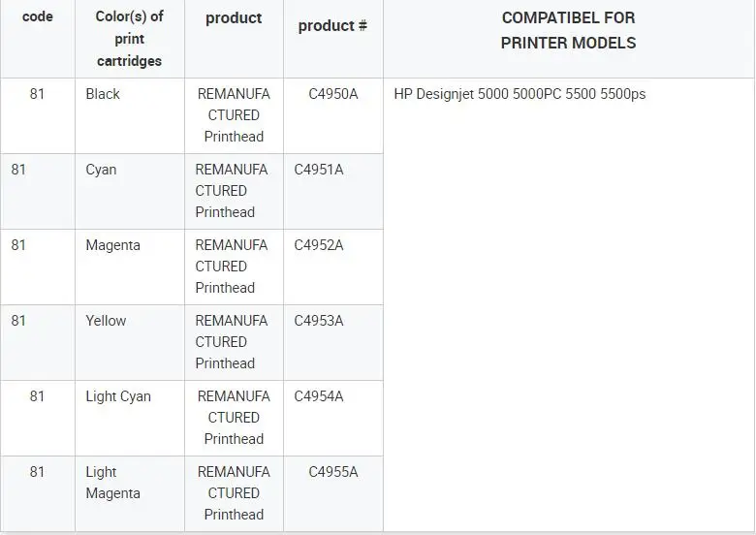This screenshot has height=535, width=756.
Task: Click the Cyan color cell
Action: 101,170
